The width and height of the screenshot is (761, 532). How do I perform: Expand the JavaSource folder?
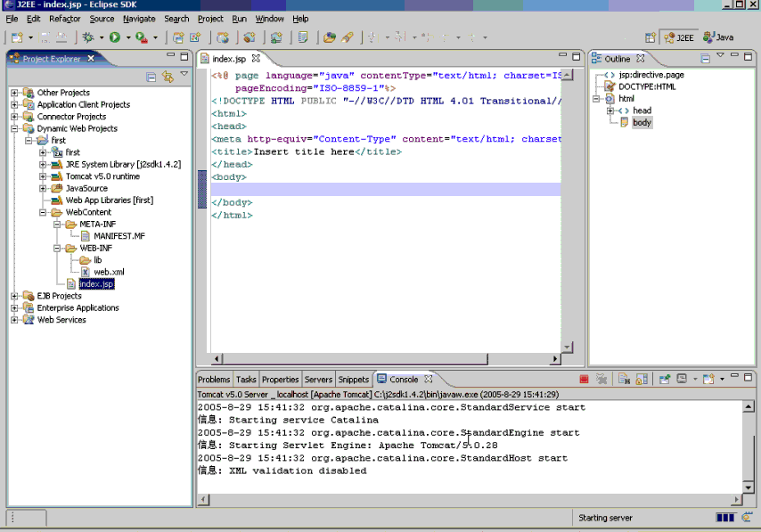pyautogui.click(x=43, y=188)
